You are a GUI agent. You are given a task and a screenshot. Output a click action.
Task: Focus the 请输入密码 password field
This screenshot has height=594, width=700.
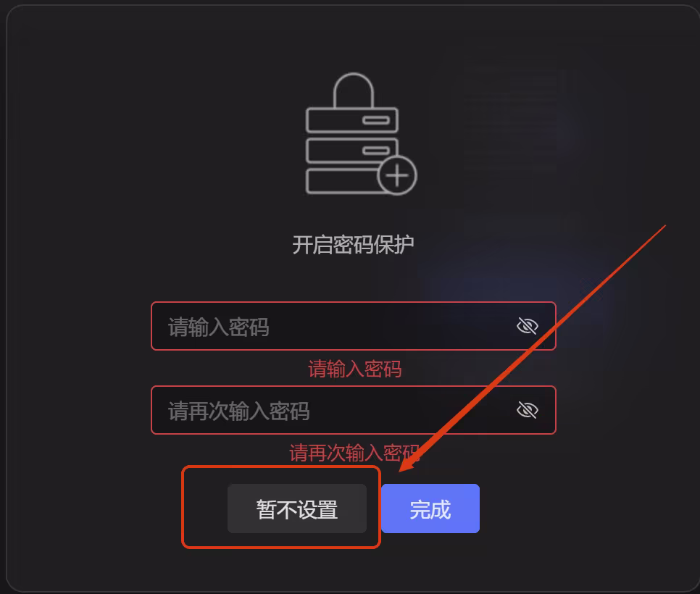[354, 326]
